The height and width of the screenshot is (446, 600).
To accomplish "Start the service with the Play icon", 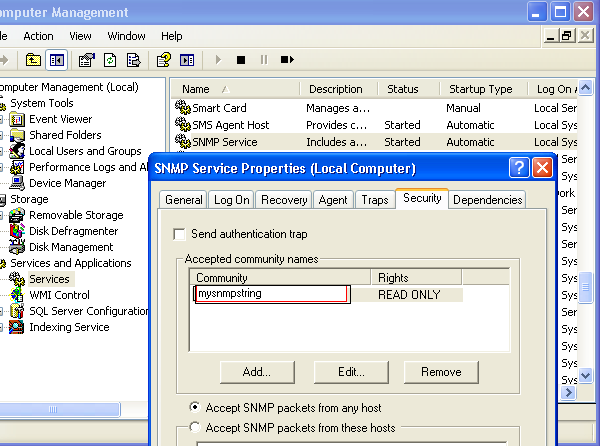I will 218,60.
